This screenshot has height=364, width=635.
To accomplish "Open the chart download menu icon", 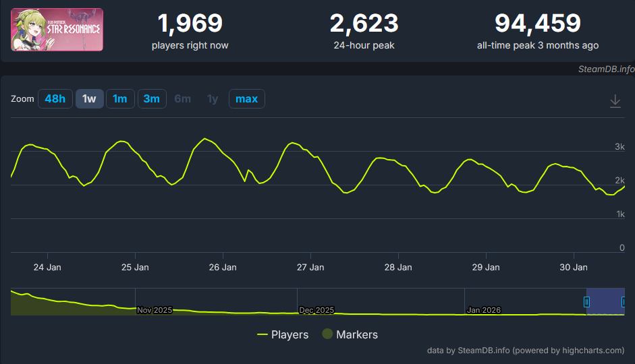I will pos(615,100).
